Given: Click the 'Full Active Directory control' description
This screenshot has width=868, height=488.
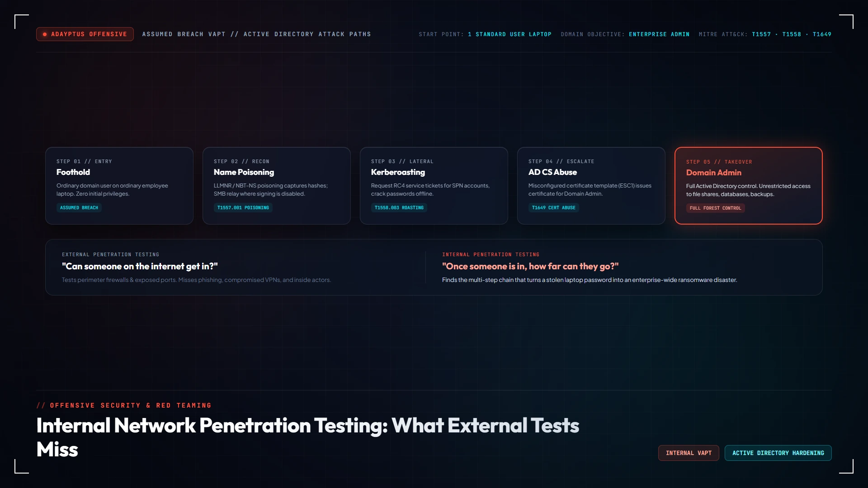Looking at the screenshot, I should coord(748,190).
